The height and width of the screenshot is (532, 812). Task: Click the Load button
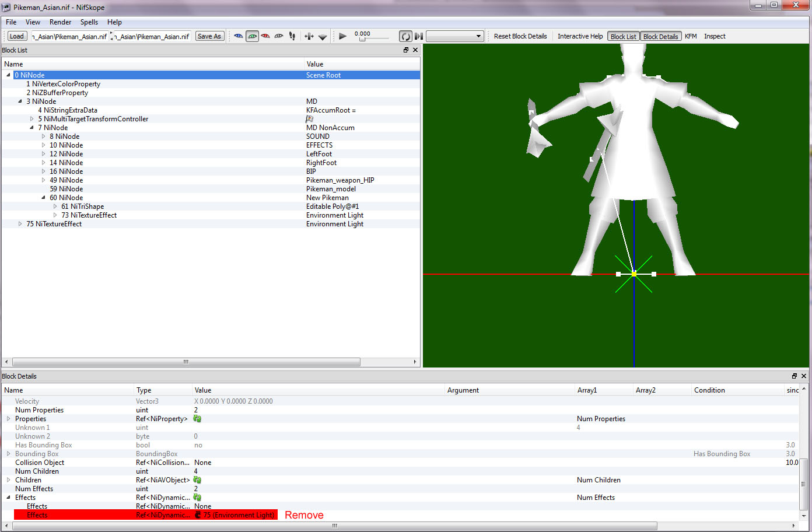coord(17,36)
